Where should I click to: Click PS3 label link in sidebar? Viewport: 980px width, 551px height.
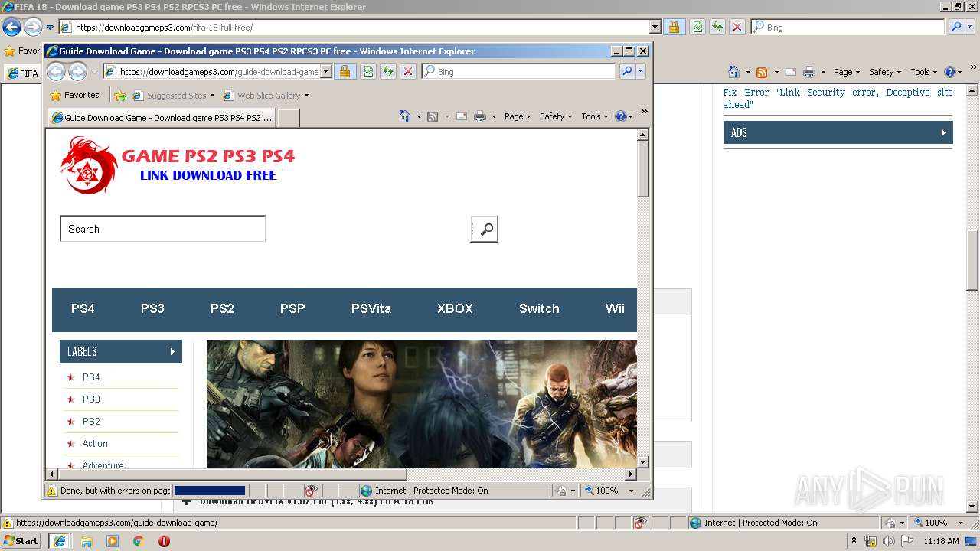(91, 399)
